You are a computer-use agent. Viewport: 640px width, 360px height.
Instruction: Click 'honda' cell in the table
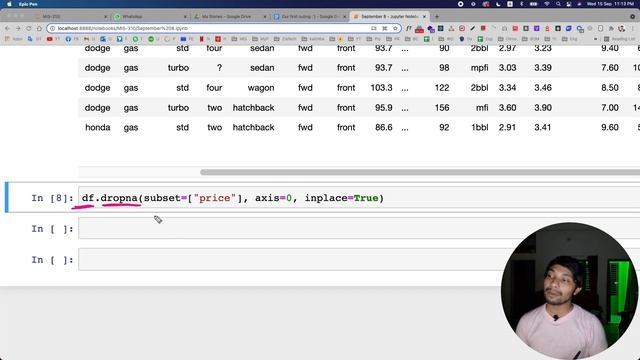pos(98,127)
